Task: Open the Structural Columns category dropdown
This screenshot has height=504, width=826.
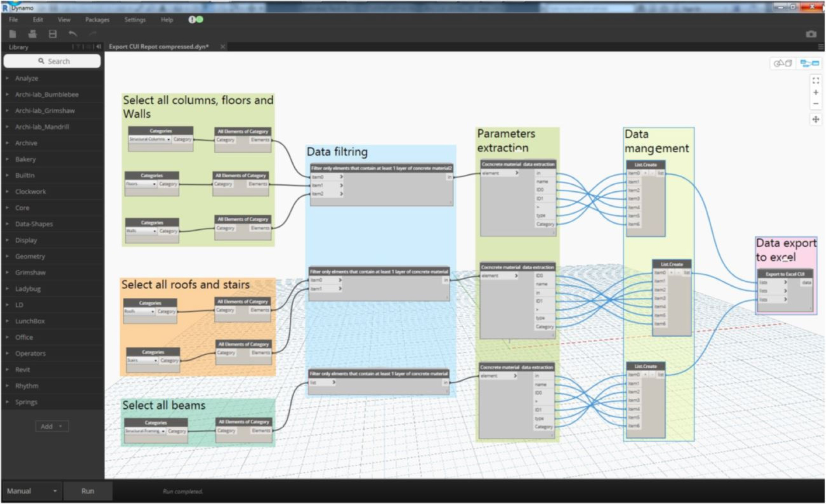Action: 168,139
